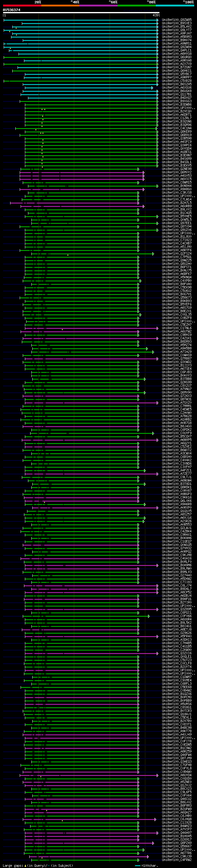Open hit UniRef100_B9SXE3
This screenshot has height=868, width=197.
pos(177,23)
